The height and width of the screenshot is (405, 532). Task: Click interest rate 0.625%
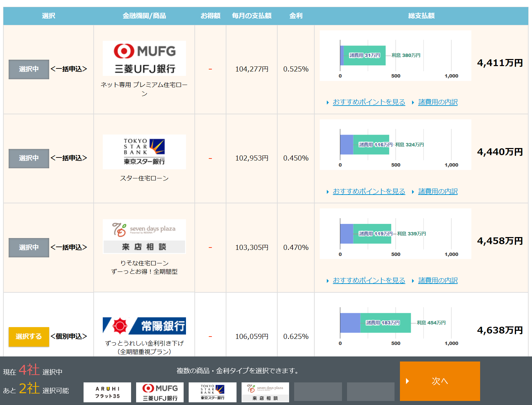coord(296,337)
